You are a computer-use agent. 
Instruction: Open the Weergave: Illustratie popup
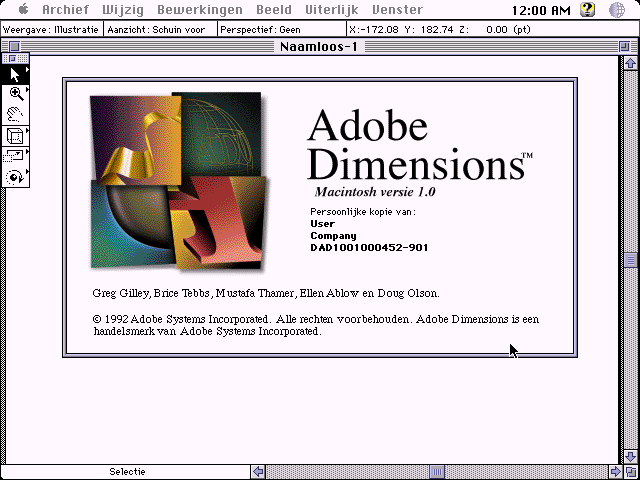[x=50, y=30]
